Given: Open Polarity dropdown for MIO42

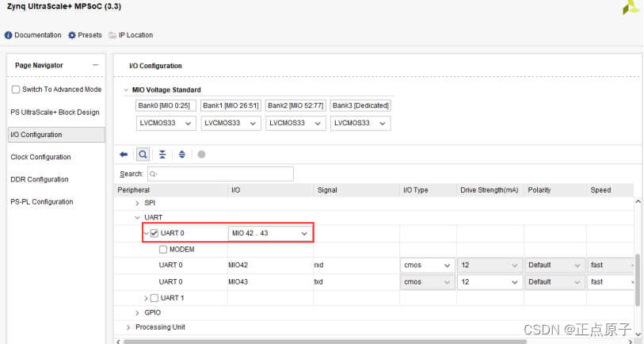Looking at the screenshot, I should point(554,266).
